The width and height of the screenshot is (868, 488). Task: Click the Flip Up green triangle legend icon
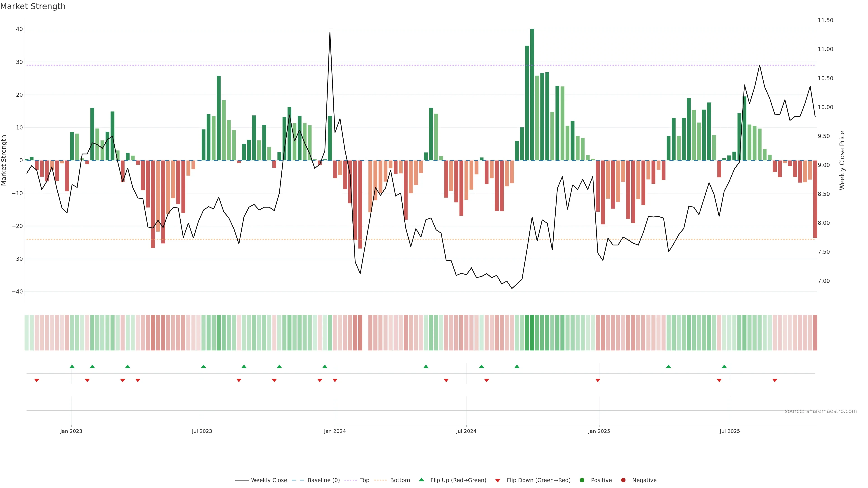(x=421, y=480)
